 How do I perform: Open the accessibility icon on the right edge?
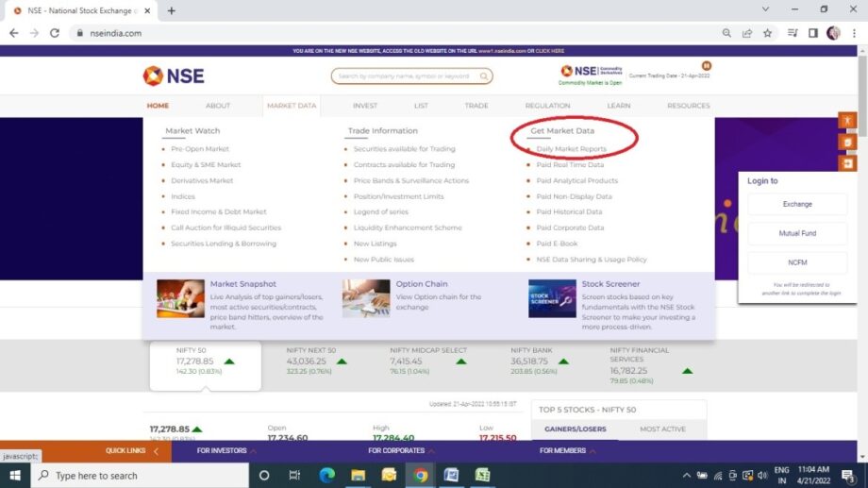point(847,122)
